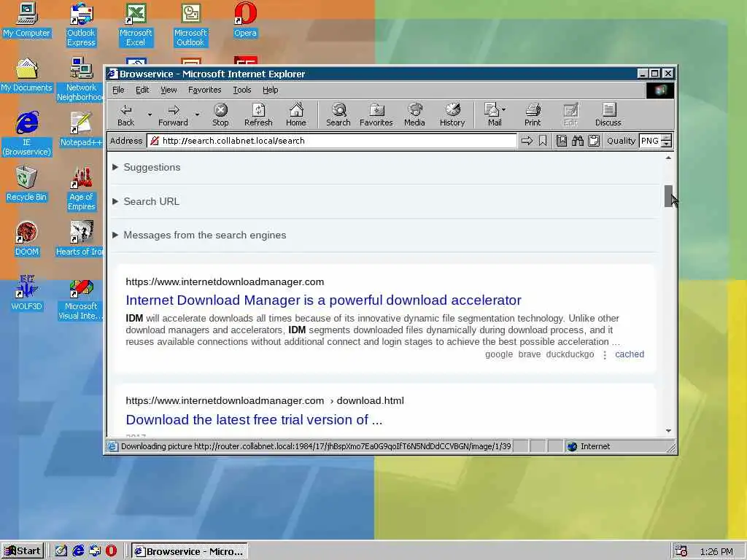This screenshot has height=560, width=747.
Task: Open the Edit menu
Action: pyautogui.click(x=142, y=90)
